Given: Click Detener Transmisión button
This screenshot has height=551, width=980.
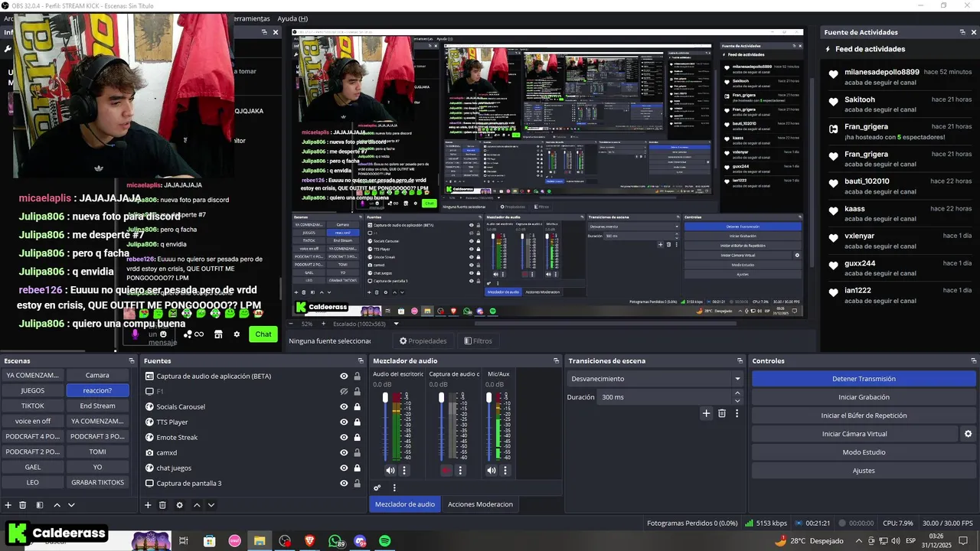Looking at the screenshot, I should (864, 379).
